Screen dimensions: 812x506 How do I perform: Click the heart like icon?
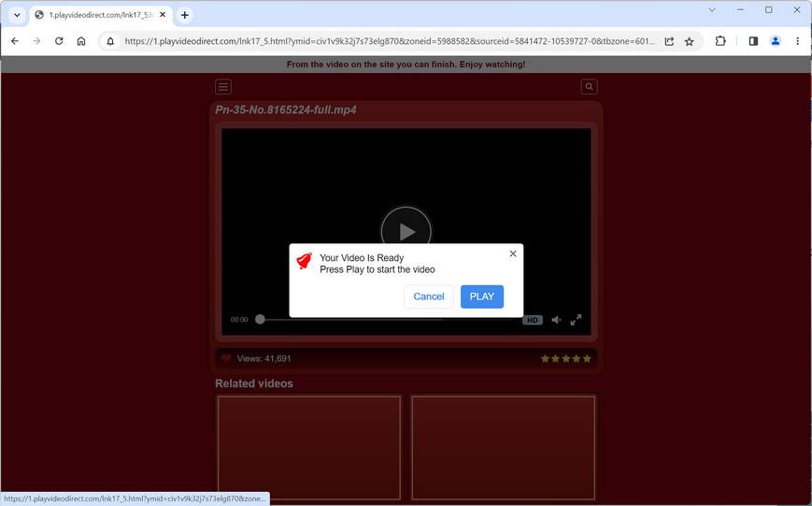226,358
